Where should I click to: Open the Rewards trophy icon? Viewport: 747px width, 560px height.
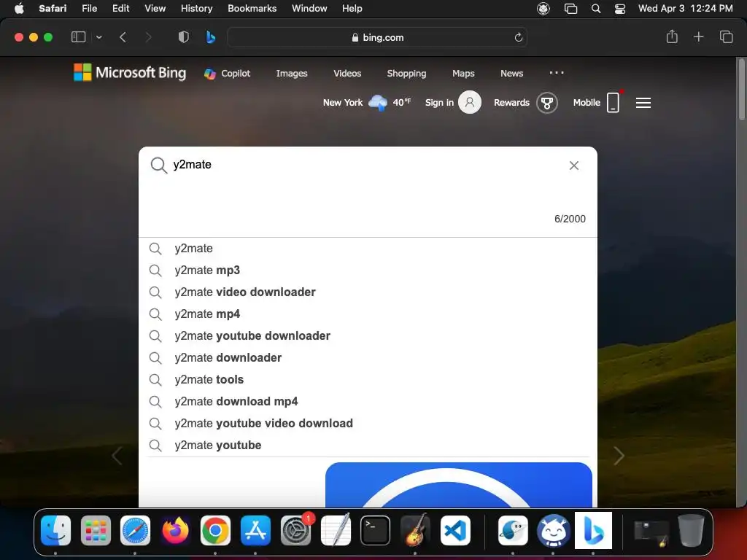click(547, 102)
